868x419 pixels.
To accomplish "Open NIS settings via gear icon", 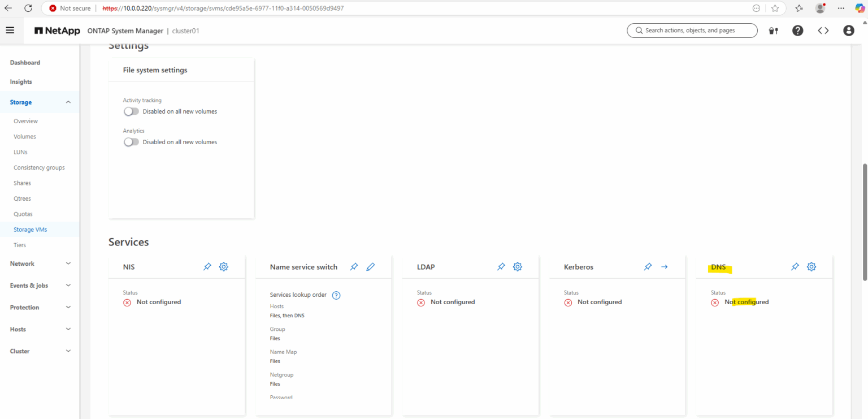I will (224, 266).
